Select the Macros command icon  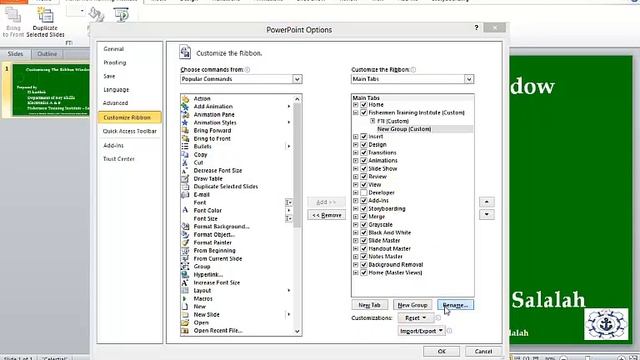coord(185,299)
